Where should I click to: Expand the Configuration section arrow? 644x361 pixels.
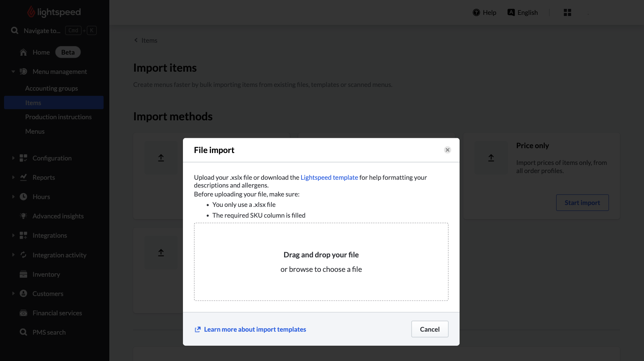coord(13,158)
